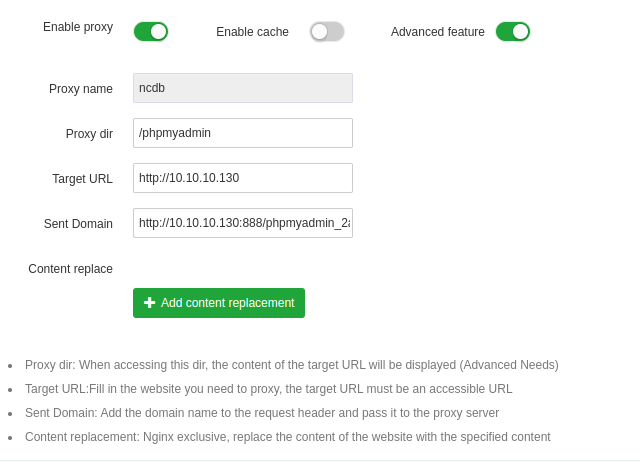640x462 pixels.
Task: Focus the Proxy name field containing ncdb
Action: (x=243, y=88)
